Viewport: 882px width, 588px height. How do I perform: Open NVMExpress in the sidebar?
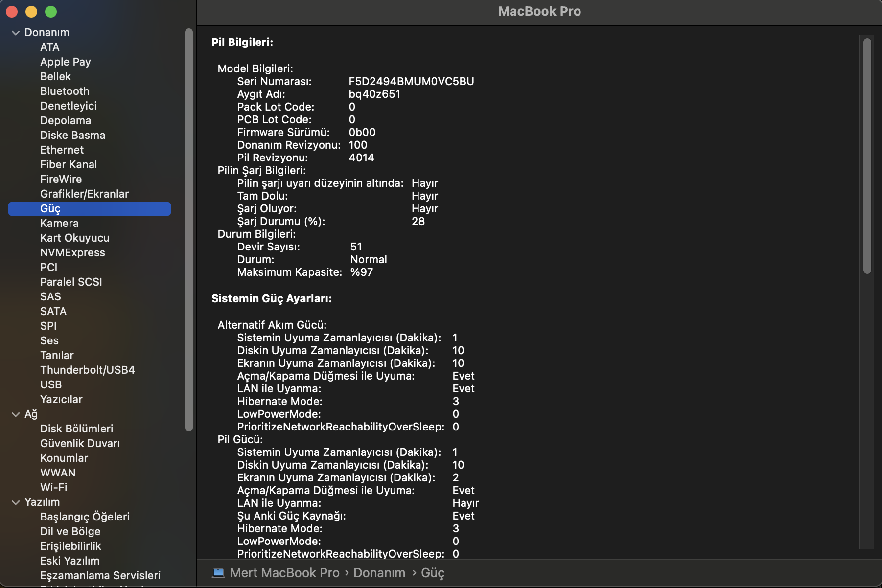pyautogui.click(x=72, y=252)
